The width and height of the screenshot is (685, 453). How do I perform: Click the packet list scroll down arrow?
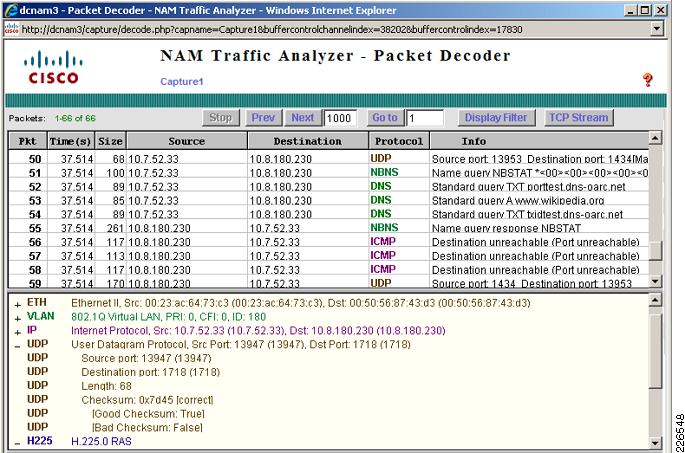pos(655,281)
